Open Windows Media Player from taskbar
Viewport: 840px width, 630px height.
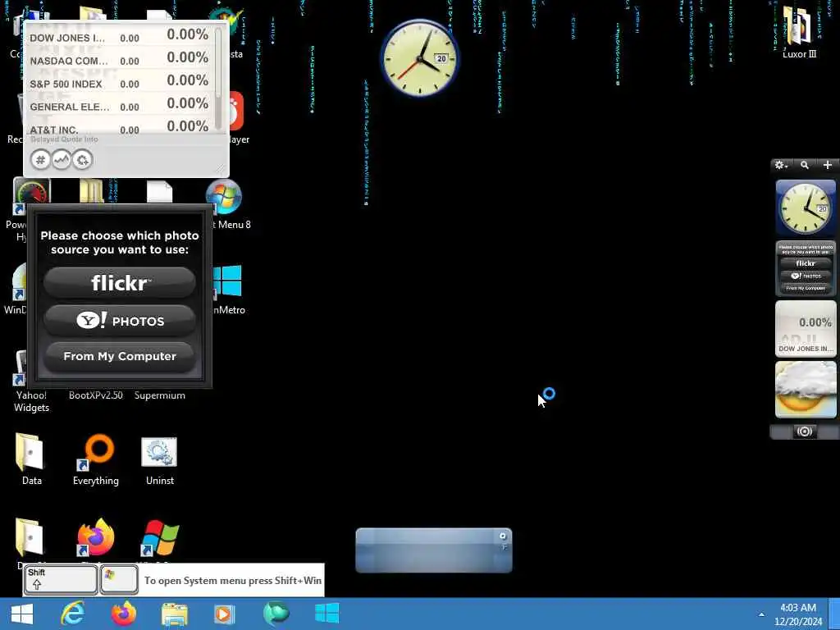(x=225, y=614)
